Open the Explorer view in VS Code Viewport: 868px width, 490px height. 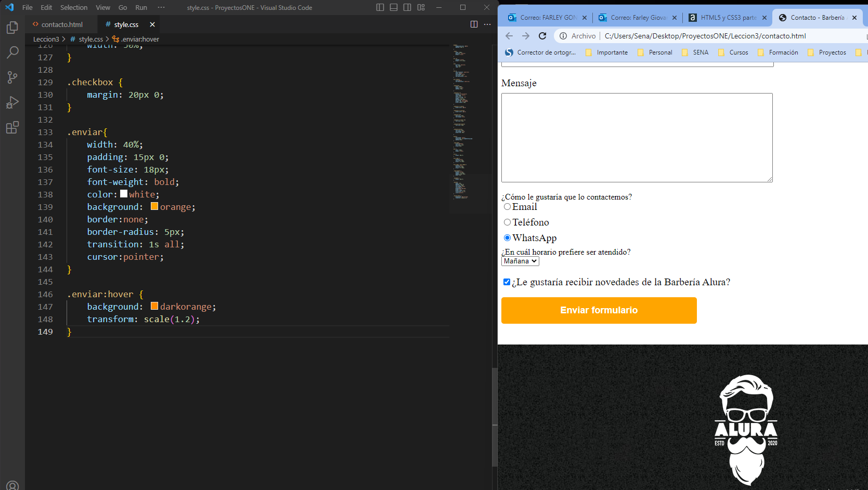click(12, 28)
